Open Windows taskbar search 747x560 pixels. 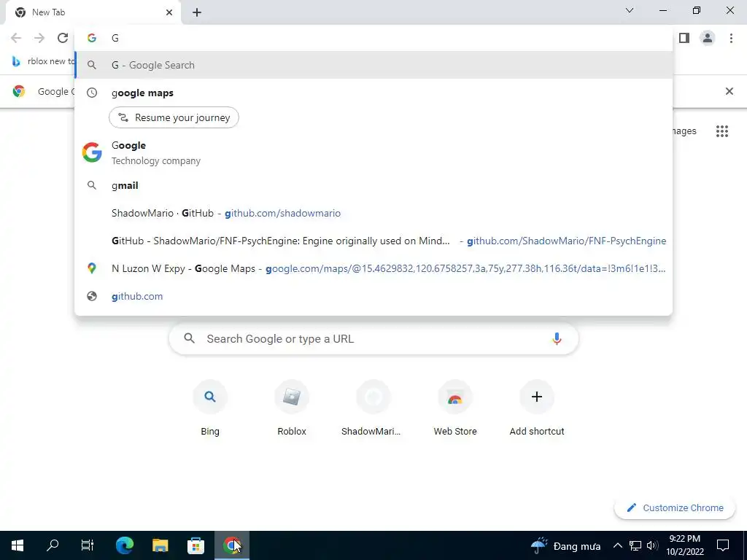point(53,545)
